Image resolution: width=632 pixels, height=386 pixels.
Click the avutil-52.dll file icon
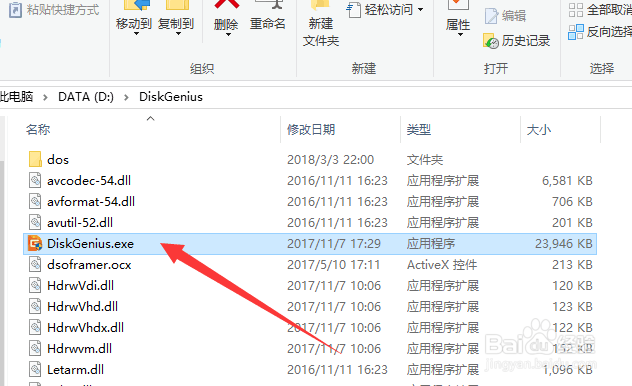[35, 222]
